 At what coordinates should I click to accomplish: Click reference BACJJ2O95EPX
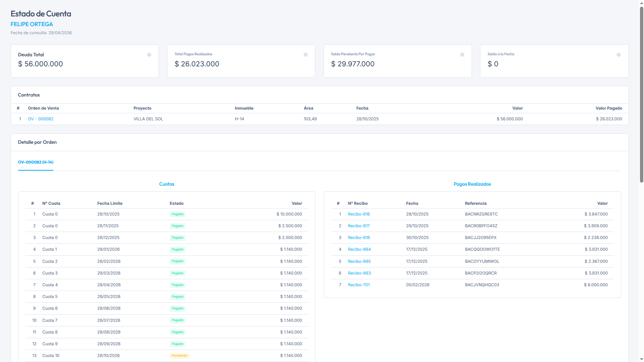pyautogui.click(x=481, y=238)
